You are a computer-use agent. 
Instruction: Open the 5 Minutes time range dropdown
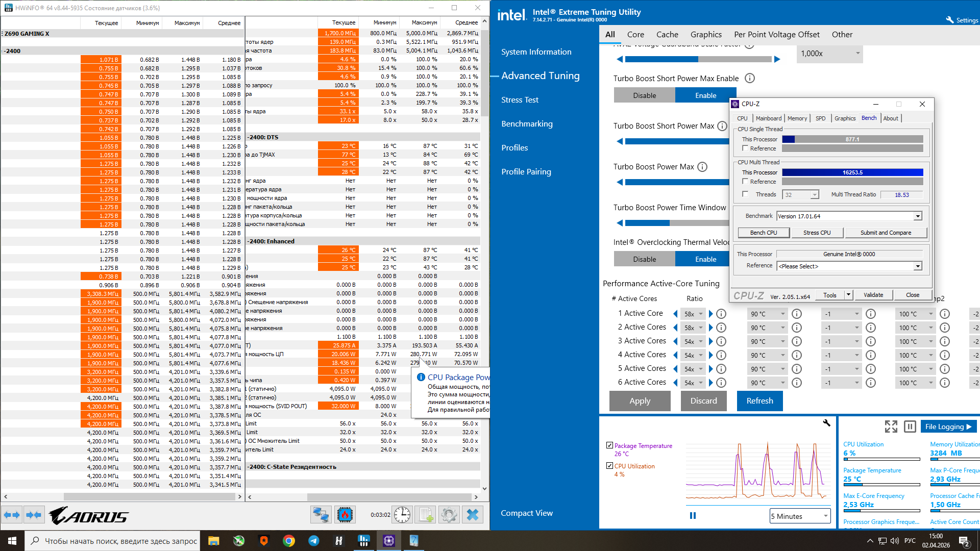click(800, 516)
